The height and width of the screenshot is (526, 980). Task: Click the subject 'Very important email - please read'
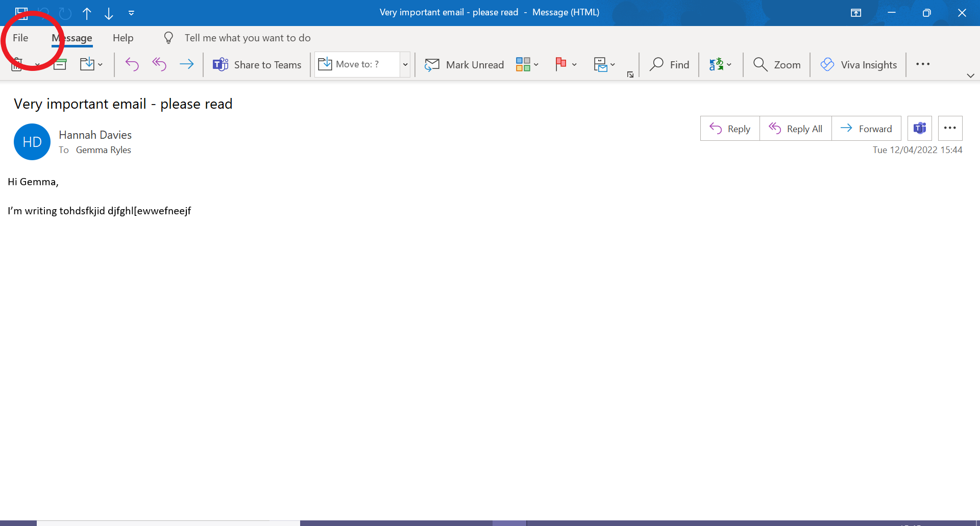pos(123,104)
